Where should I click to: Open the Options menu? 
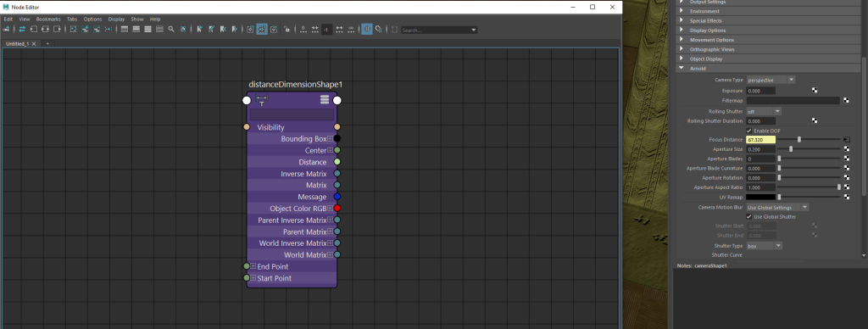(93, 19)
